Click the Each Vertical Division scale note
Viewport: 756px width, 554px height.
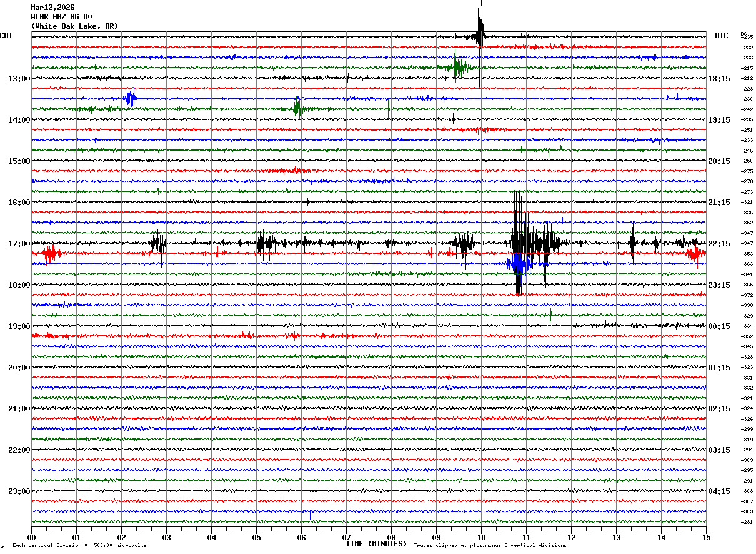(79, 545)
